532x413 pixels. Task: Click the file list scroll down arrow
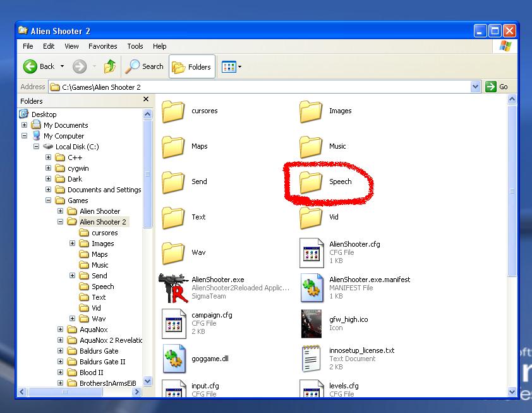(512, 391)
